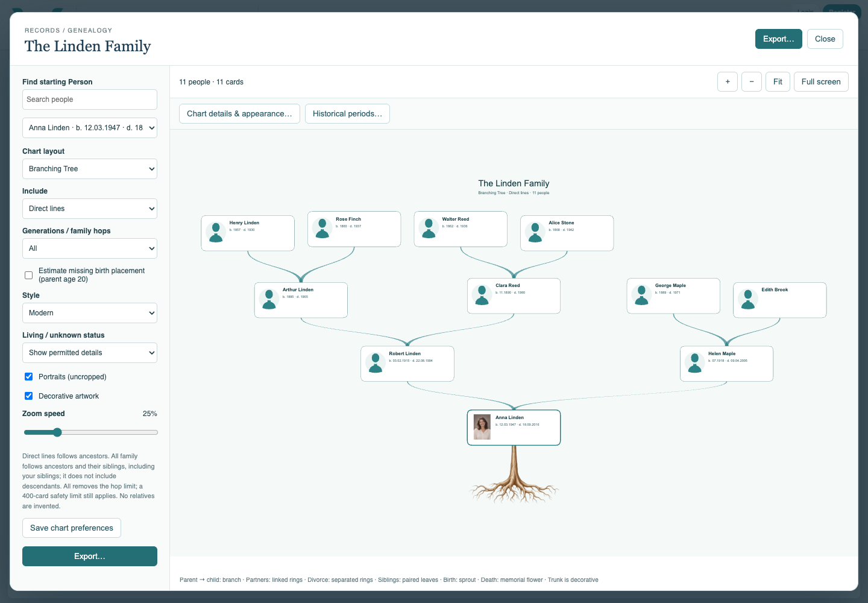The image size is (868, 603).
Task: Click Rose Finch's silhouette icon
Action: (x=322, y=228)
